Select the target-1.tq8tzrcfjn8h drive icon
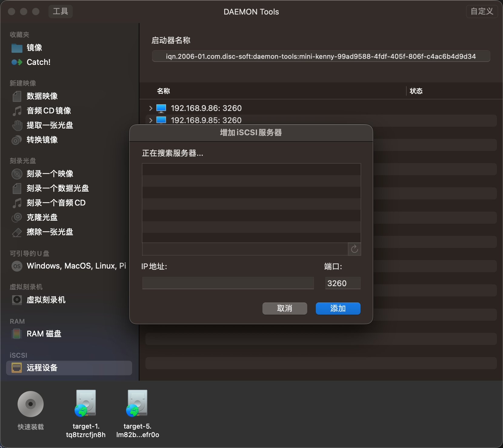This screenshot has height=448, width=503. (85, 403)
